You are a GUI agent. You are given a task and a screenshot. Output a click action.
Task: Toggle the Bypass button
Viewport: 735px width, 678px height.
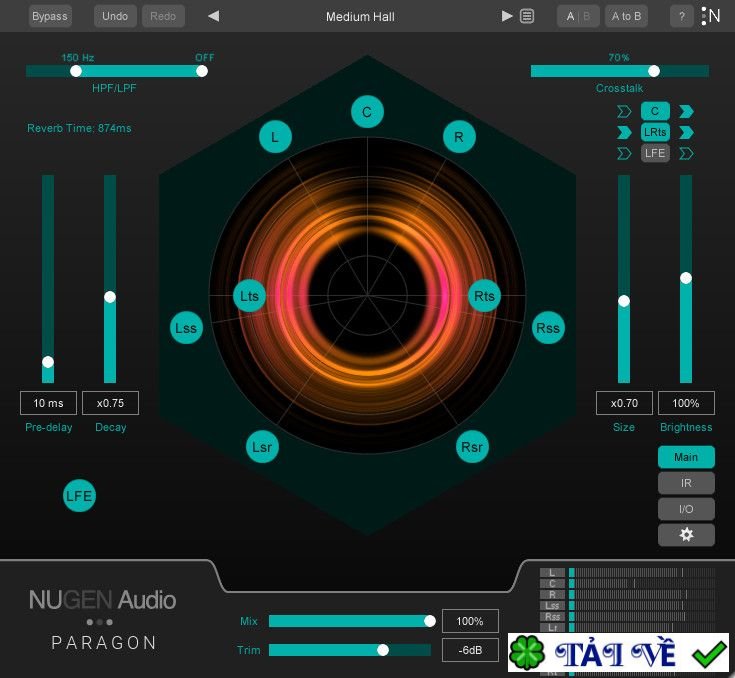(x=50, y=16)
